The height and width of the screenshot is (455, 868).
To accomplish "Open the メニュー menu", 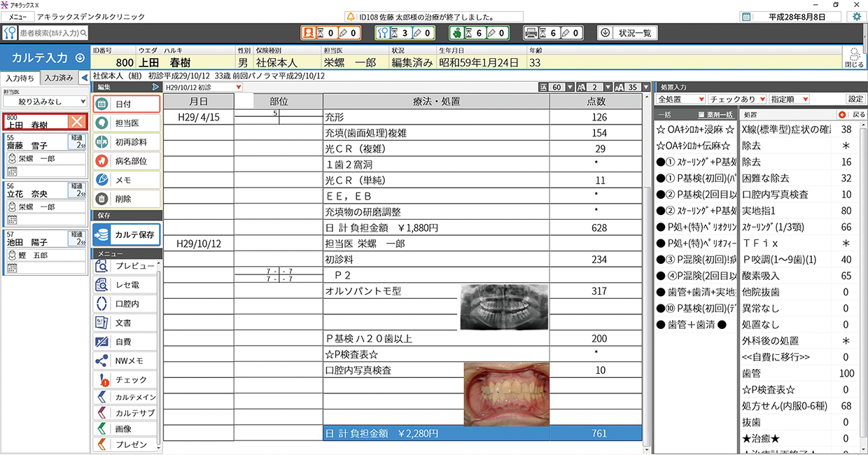I will (17, 16).
